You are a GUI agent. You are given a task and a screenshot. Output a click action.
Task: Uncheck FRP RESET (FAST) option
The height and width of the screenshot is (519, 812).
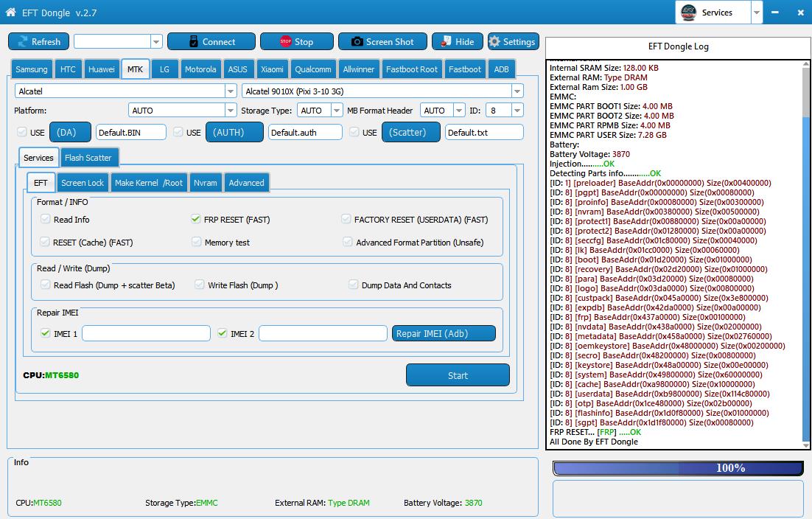[195, 219]
